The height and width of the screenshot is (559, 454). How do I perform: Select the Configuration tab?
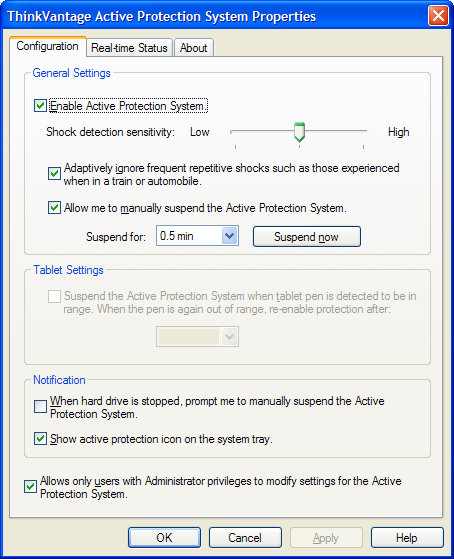[x=47, y=46]
